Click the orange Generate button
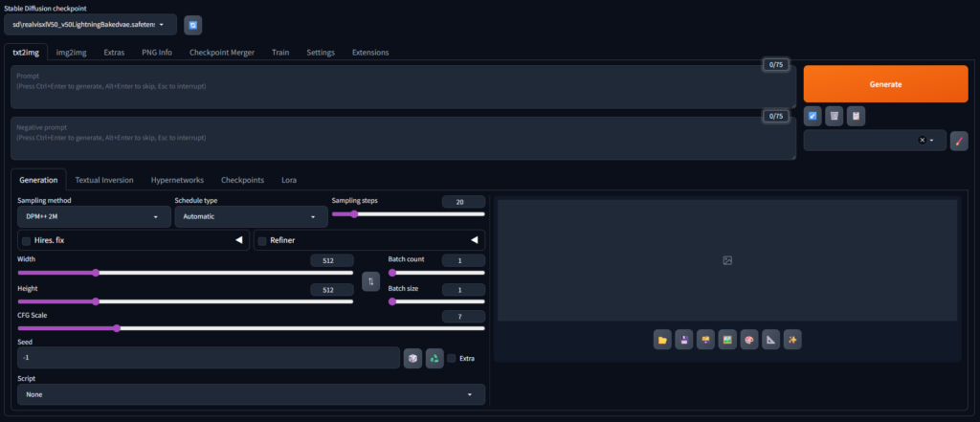This screenshot has width=980, height=422. pos(885,84)
